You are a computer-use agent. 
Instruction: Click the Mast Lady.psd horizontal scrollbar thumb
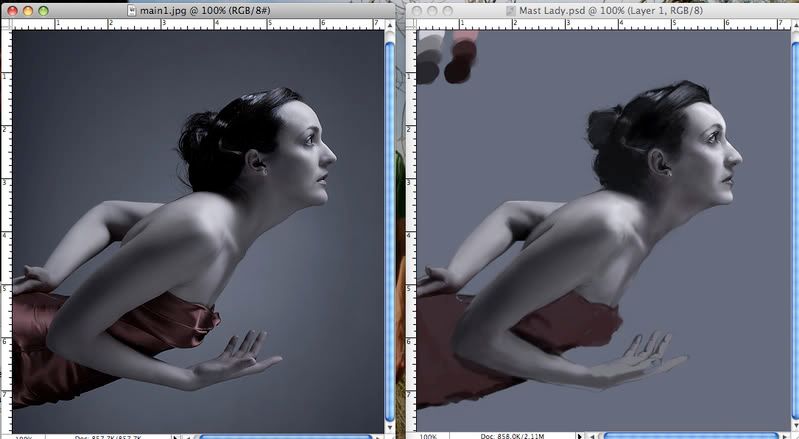[x=691, y=436]
